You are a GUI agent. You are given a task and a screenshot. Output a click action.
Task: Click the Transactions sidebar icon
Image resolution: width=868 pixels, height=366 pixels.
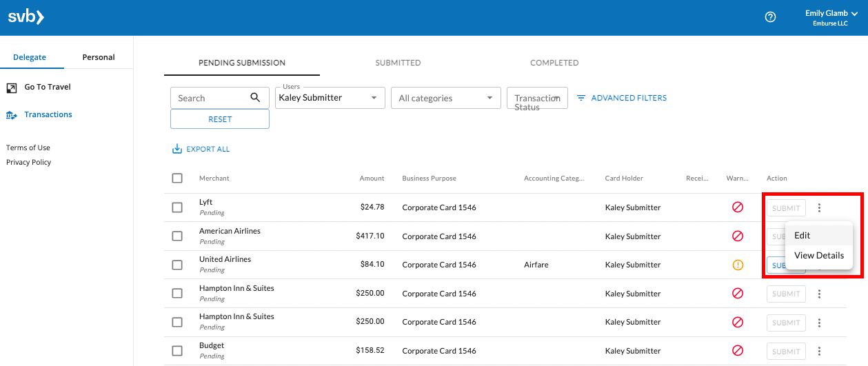[x=12, y=115]
